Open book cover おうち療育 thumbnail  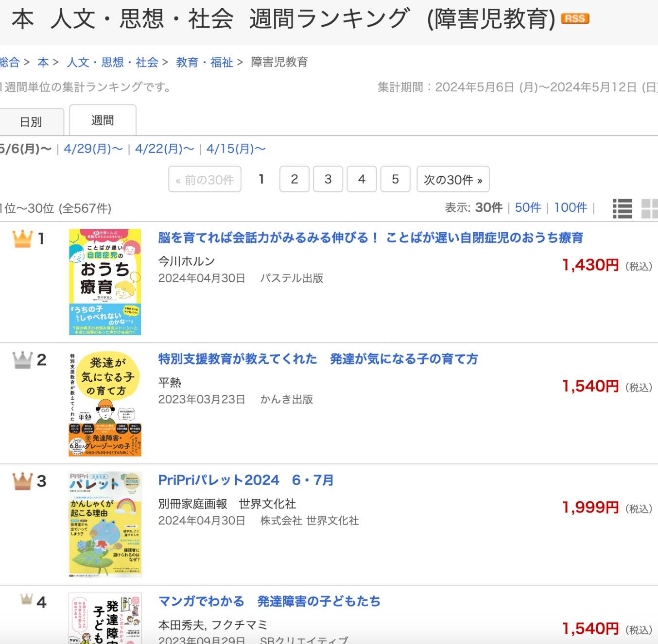tap(105, 282)
